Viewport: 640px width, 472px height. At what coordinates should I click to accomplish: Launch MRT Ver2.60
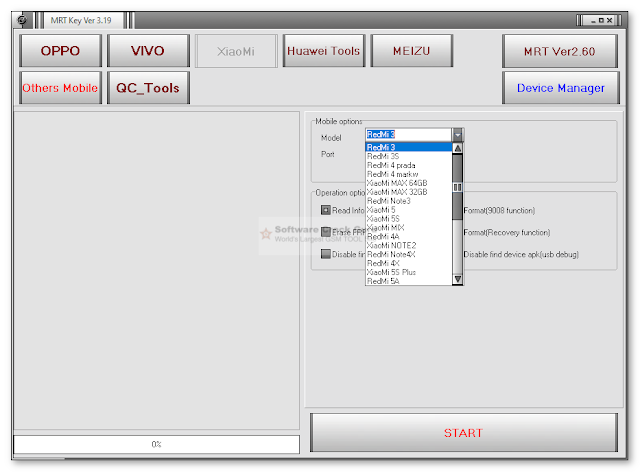(560, 51)
